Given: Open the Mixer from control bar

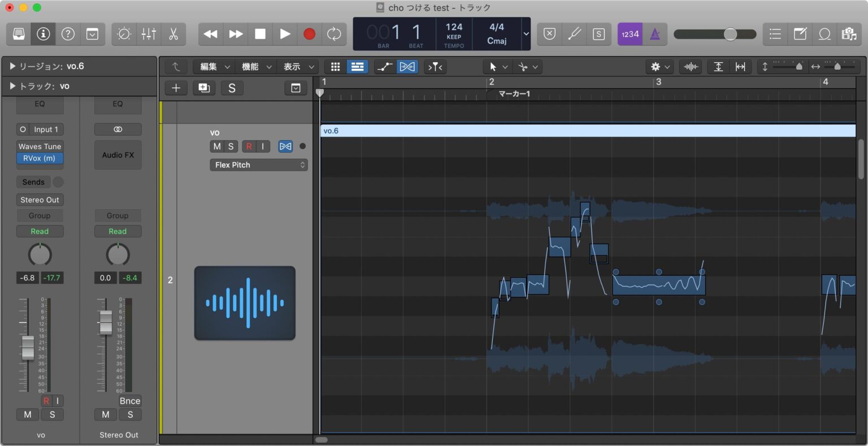Looking at the screenshot, I should [149, 34].
